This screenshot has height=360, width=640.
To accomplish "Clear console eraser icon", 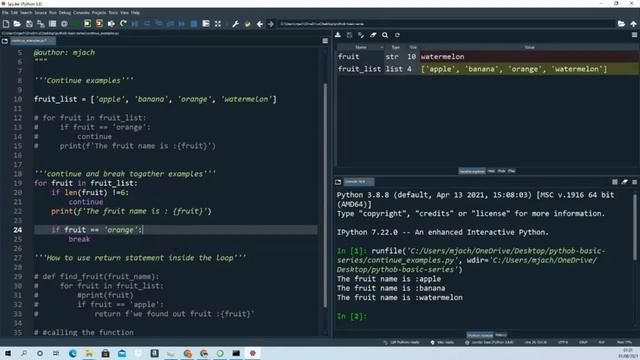I will [x=624, y=182].
